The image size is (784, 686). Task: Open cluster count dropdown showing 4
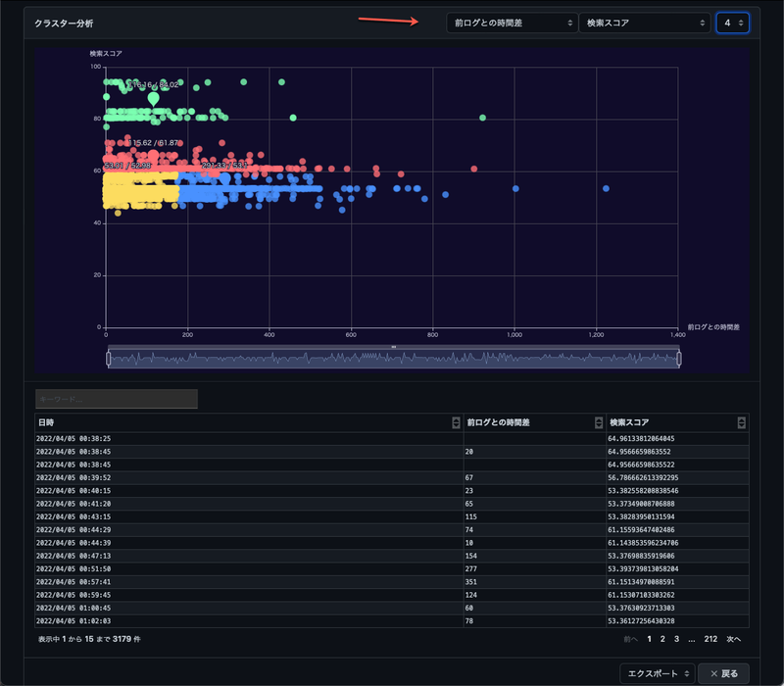coord(732,23)
